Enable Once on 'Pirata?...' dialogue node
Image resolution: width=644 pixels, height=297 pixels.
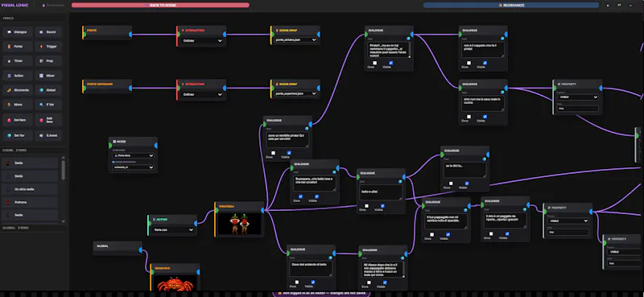point(374,63)
